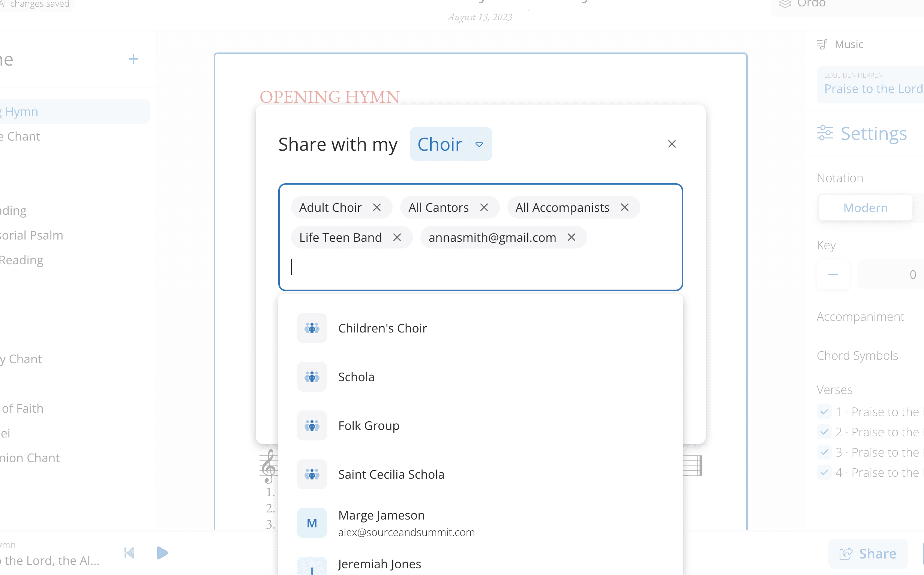Viewport: 924px width, 575px height.
Task: Select Modern notation
Action: [865, 208]
